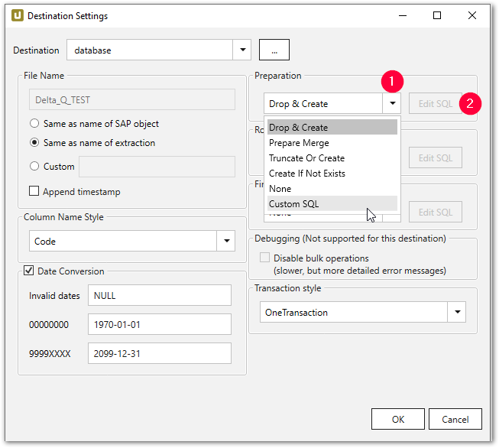
Task: Click Edit SQL button in Finalization group
Action: click(x=436, y=212)
